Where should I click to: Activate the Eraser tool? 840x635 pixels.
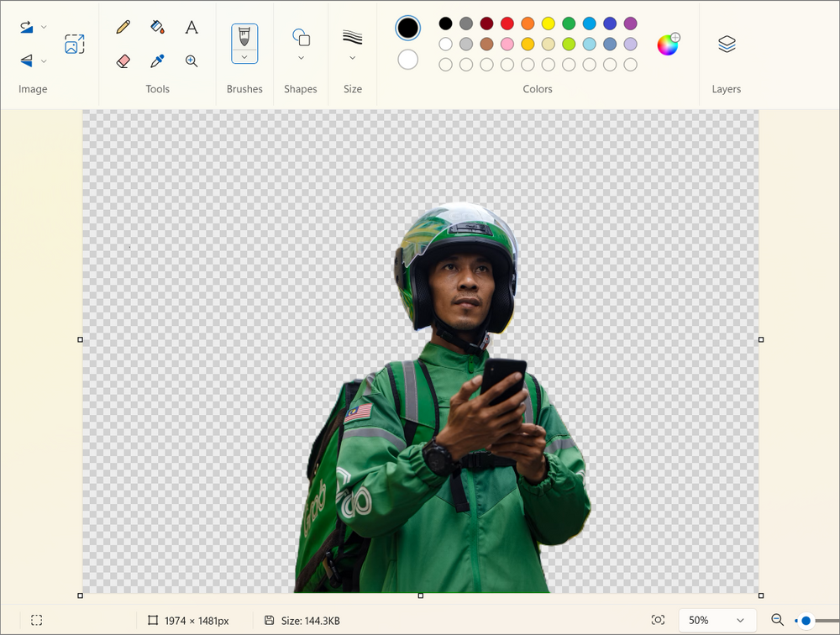pos(123,60)
